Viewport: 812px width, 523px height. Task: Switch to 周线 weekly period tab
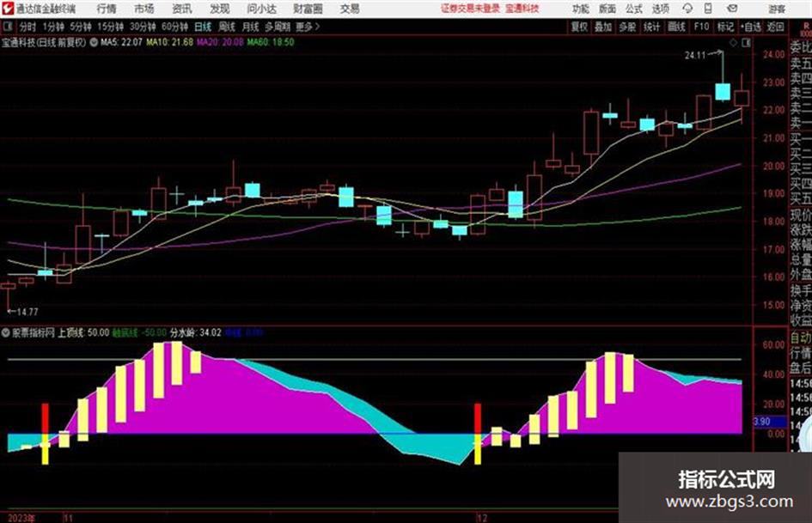point(227,27)
